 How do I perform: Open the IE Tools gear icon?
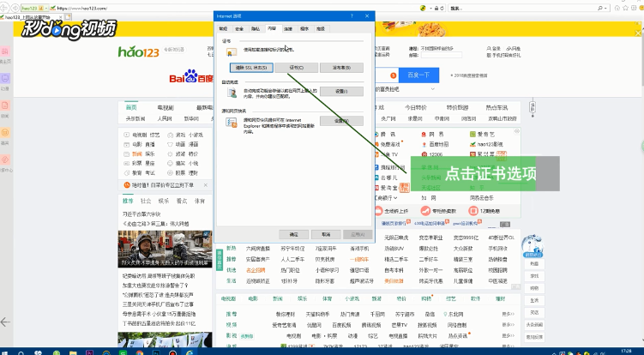634,9
